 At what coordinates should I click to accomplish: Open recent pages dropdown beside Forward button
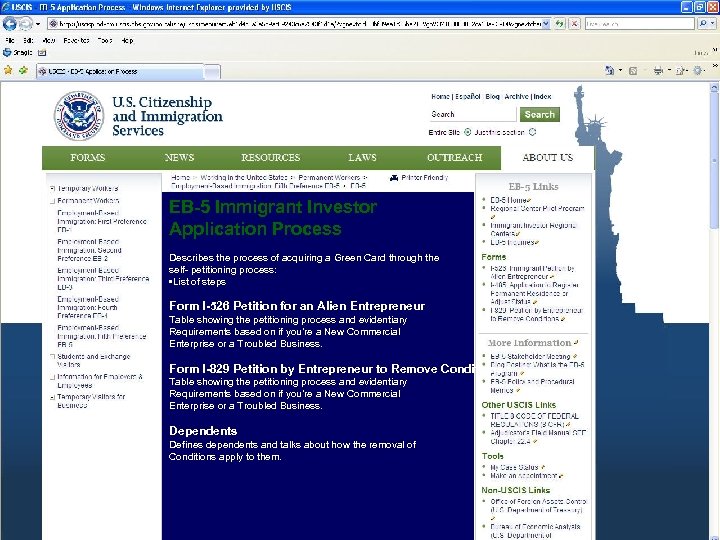point(38,23)
